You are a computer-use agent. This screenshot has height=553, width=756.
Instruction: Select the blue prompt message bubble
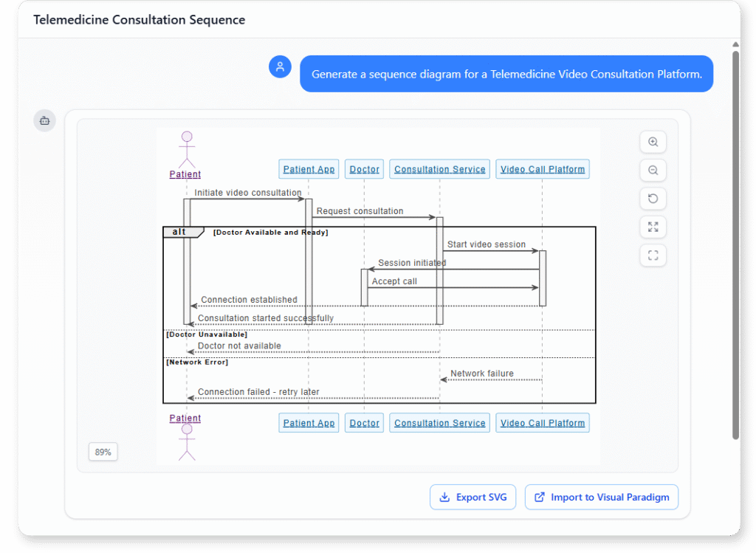[x=506, y=74]
